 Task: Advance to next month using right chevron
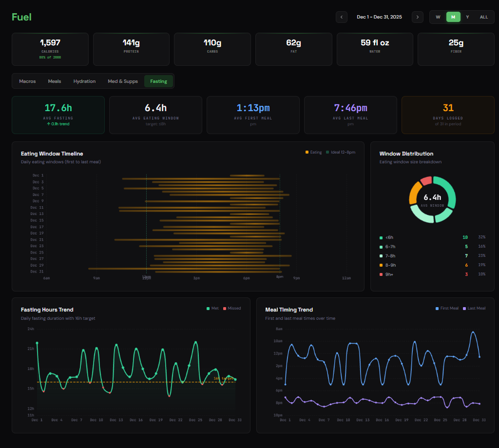[x=417, y=17]
